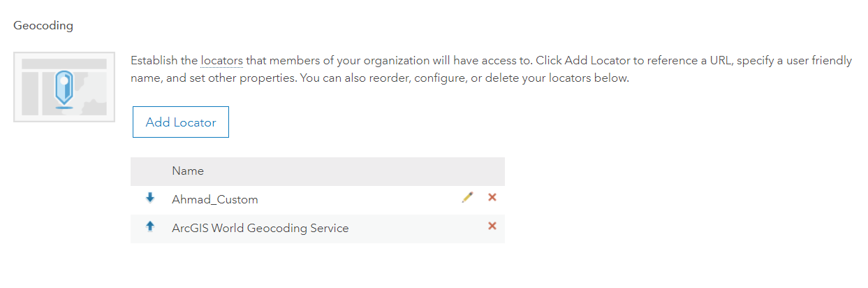Remove the ArcGIS World Geocoding Service locator

(492, 226)
